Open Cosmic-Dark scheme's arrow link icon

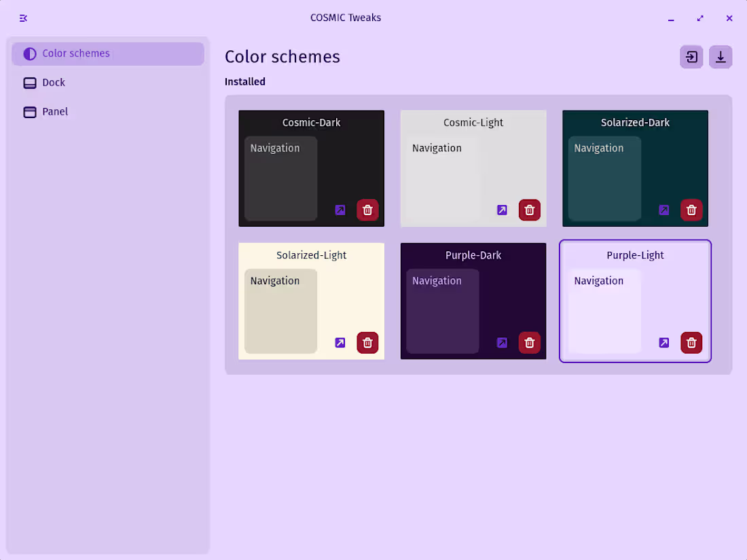[340, 210]
